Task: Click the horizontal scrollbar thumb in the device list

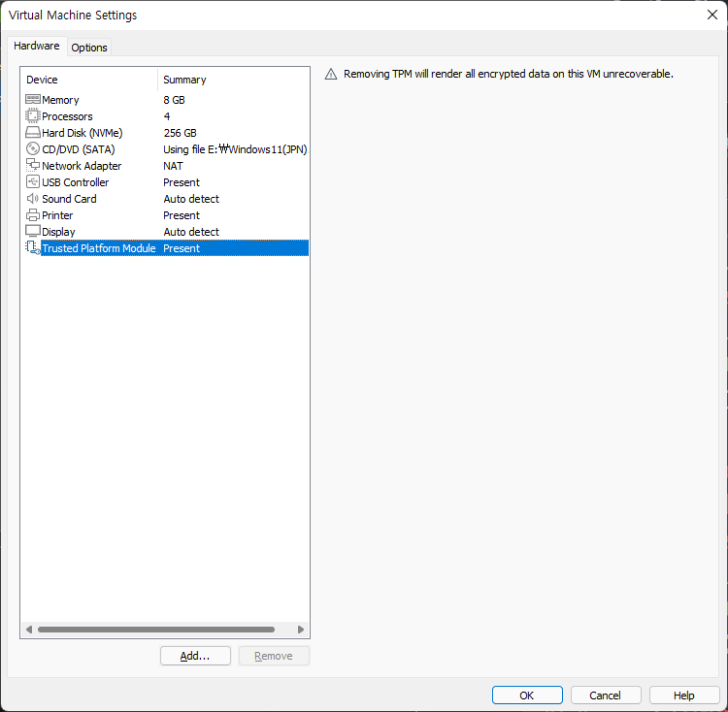Action: pyautogui.click(x=156, y=630)
